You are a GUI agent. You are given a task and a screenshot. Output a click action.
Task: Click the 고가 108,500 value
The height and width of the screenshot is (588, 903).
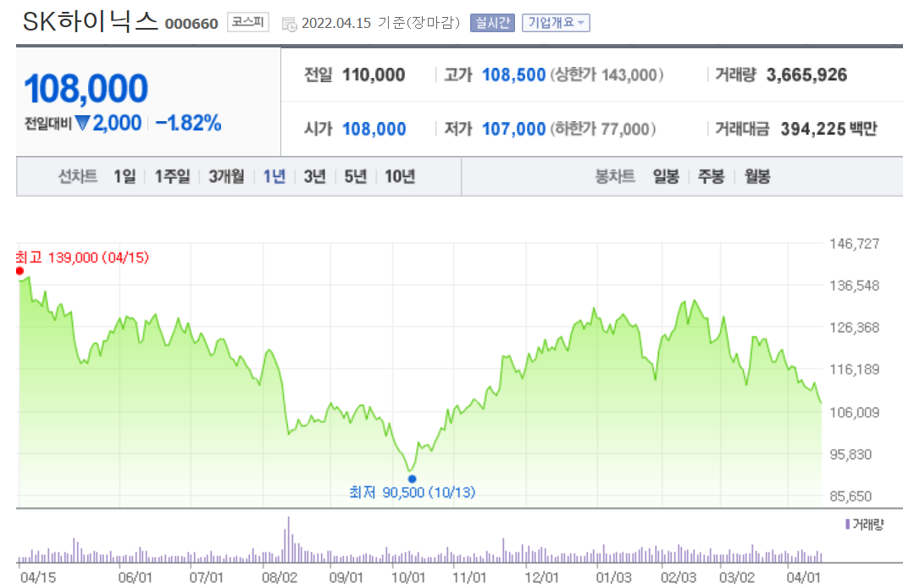click(513, 75)
